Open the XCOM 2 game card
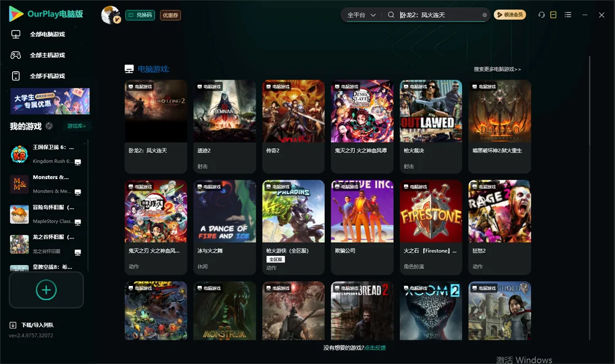This screenshot has height=364, width=615. coord(430,311)
